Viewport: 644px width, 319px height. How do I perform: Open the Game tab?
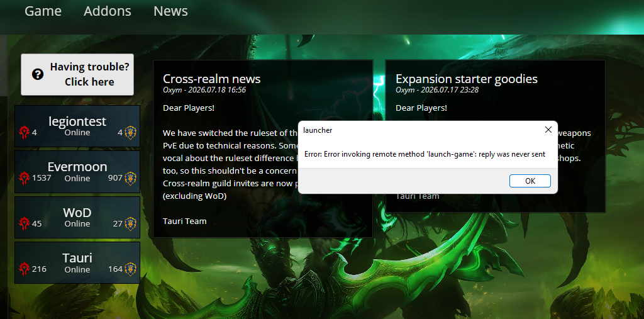pyautogui.click(x=43, y=11)
